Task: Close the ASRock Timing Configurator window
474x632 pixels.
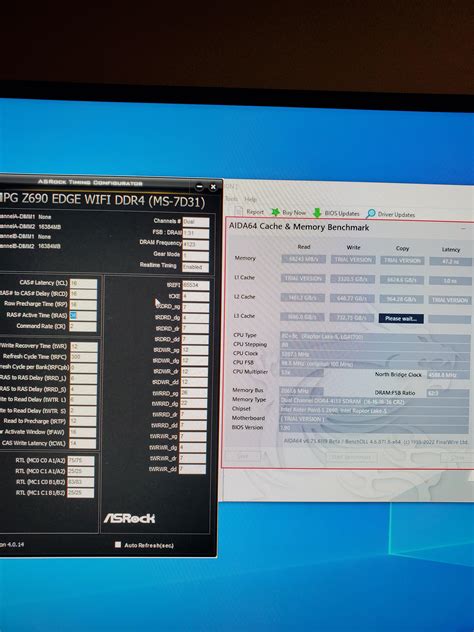Action: coord(213,187)
